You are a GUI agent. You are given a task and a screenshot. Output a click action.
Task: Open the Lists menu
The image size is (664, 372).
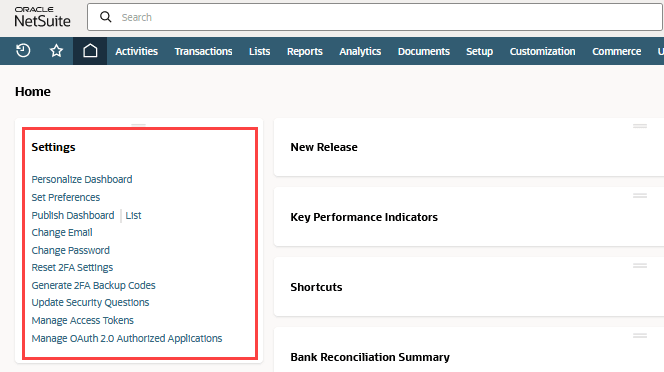pos(260,51)
